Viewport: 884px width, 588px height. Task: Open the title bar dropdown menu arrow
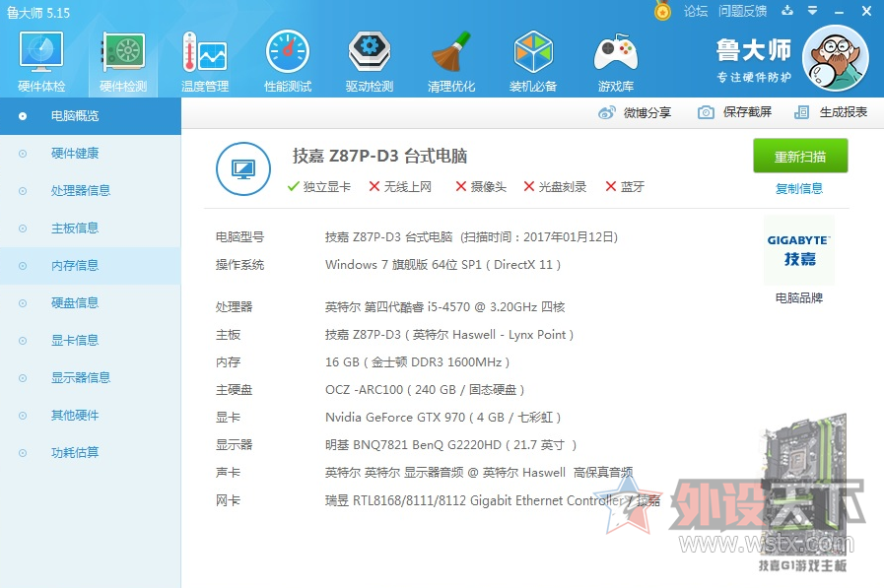[810, 11]
